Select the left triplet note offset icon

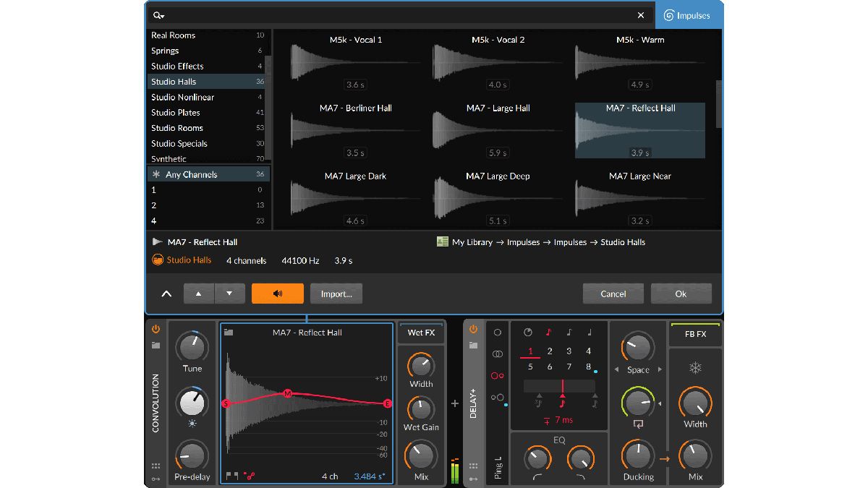pyautogui.click(x=538, y=401)
